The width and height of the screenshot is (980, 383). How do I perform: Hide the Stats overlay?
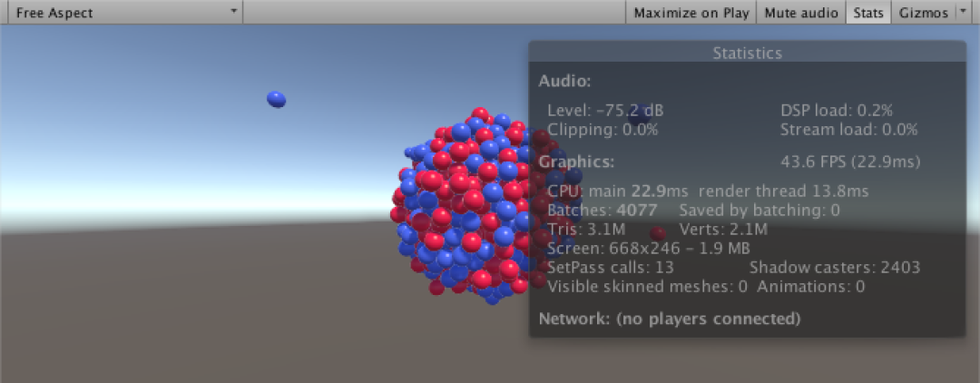tap(868, 13)
